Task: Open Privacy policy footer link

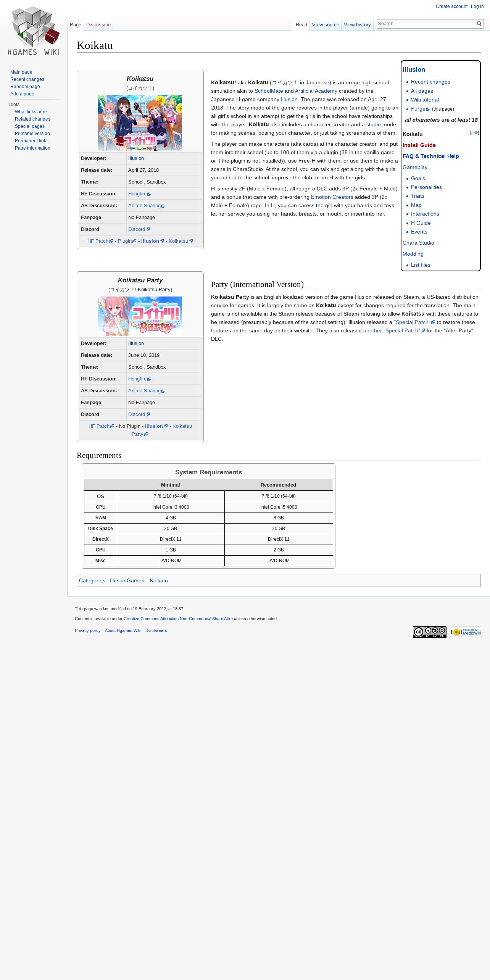Action: [x=88, y=630]
